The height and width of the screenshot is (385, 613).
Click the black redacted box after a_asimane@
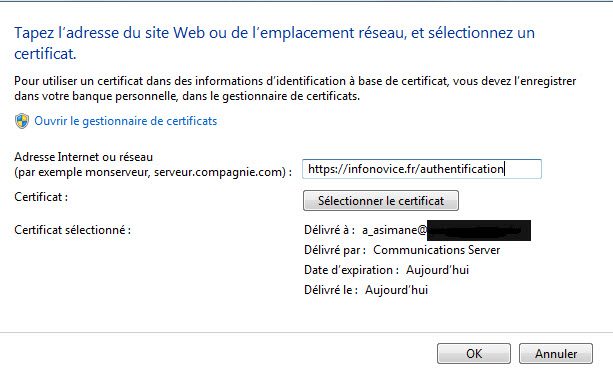pyautogui.click(x=479, y=230)
